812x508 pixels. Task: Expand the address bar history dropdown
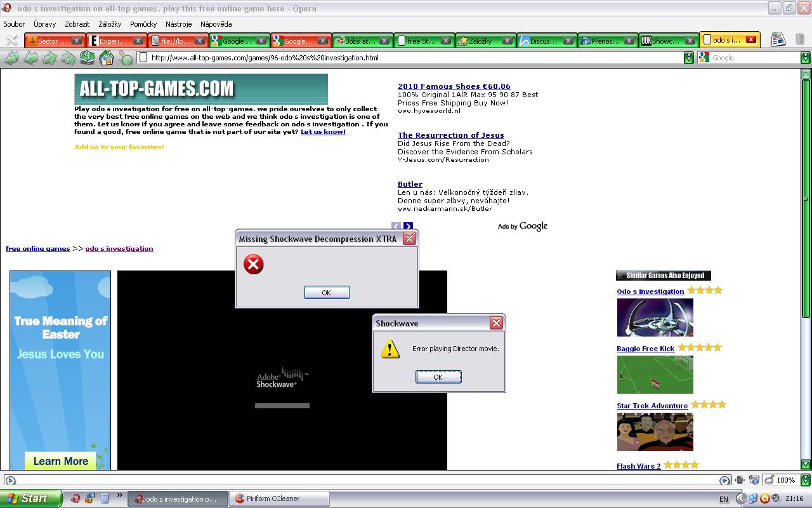click(x=688, y=58)
